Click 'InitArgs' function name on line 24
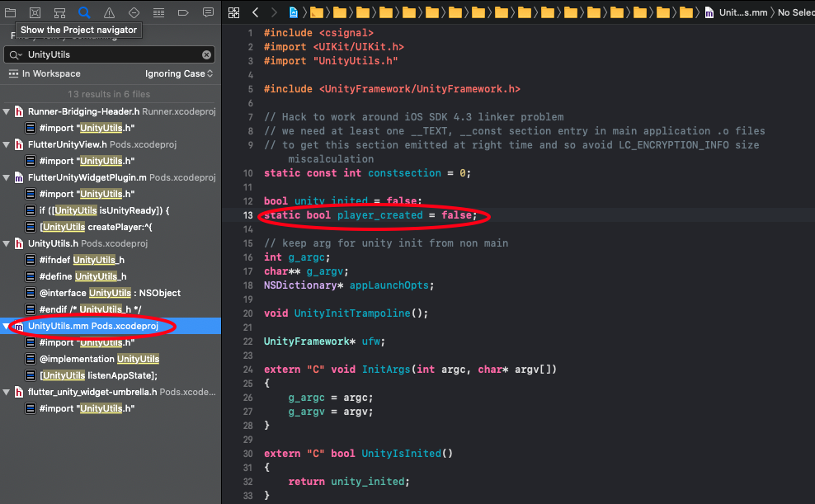 (386, 370)
